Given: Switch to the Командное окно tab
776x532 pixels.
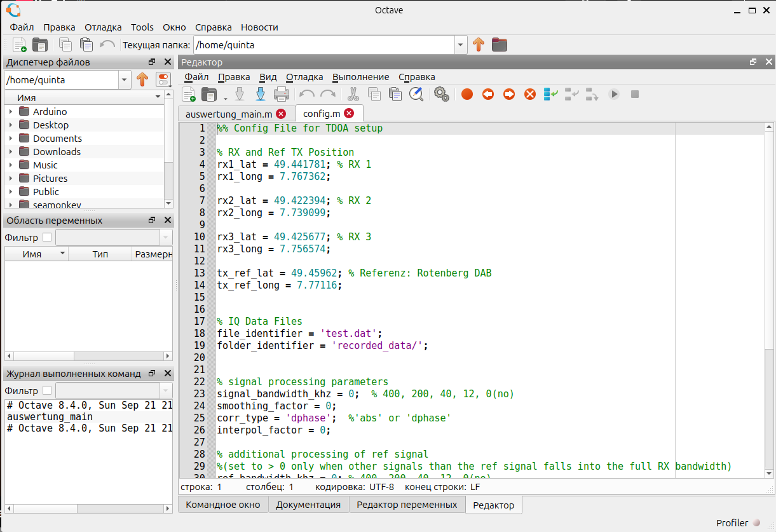Looking at the screenshot, I should (x=223, y=505).
